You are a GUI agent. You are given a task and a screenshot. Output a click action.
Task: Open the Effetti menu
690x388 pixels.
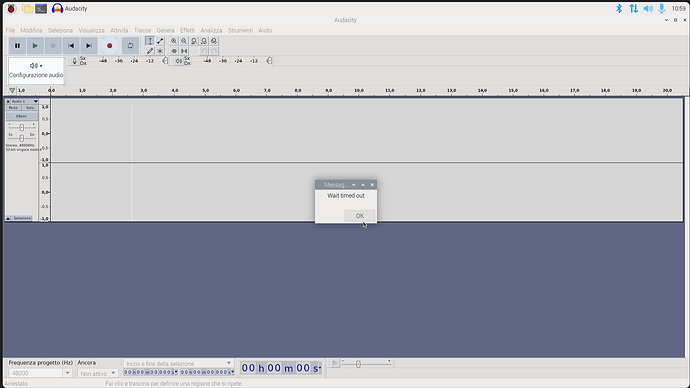coord(187,30)
